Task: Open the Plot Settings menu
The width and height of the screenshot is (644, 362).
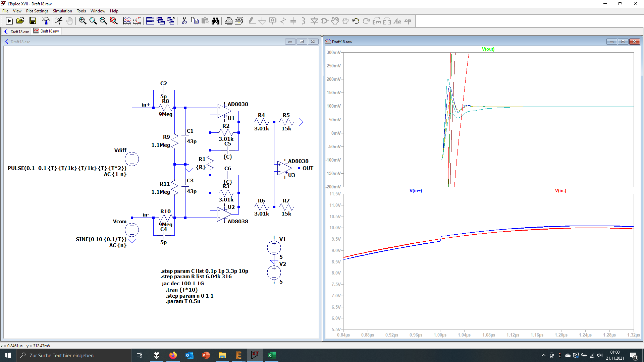Action: (37, 11)
